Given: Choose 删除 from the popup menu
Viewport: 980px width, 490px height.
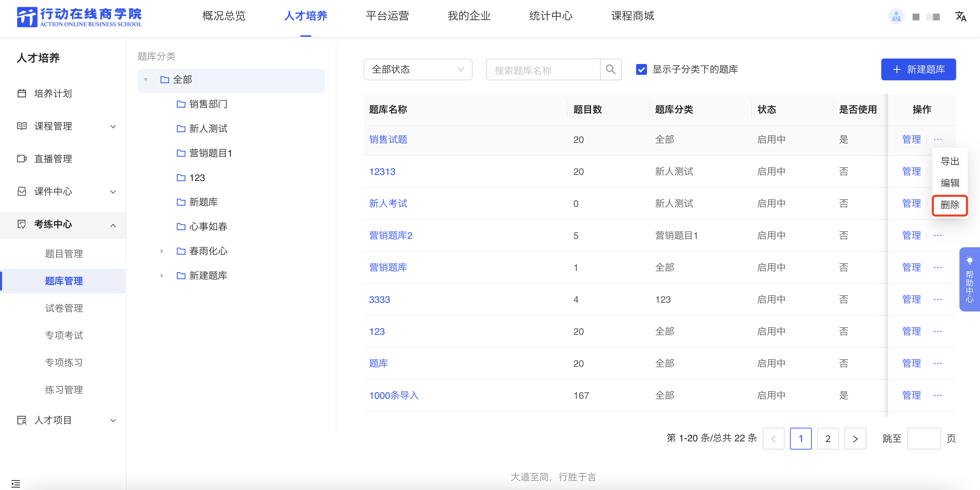Looking at the screenshot, I should coord(950,205).
